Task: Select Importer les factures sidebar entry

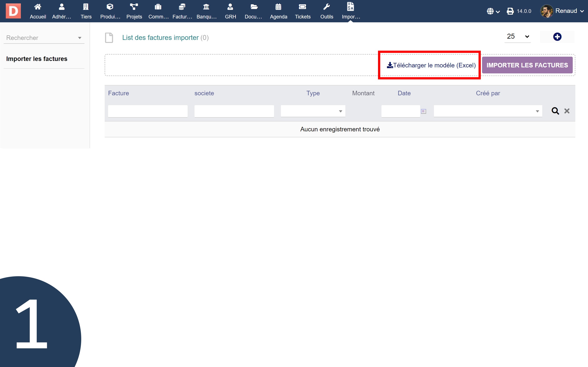Action: click(x=37, y=59)
